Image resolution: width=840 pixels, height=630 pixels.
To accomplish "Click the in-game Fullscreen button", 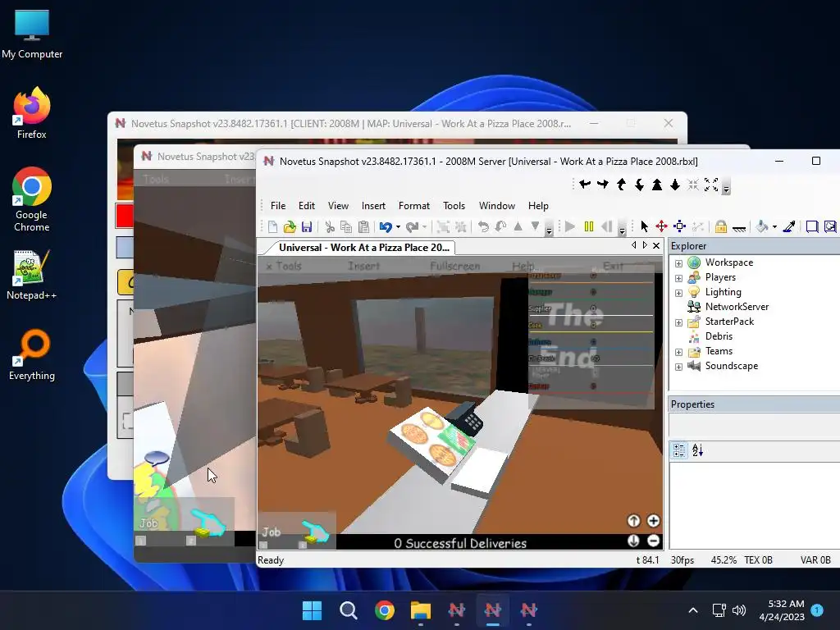I will [454, 266].
